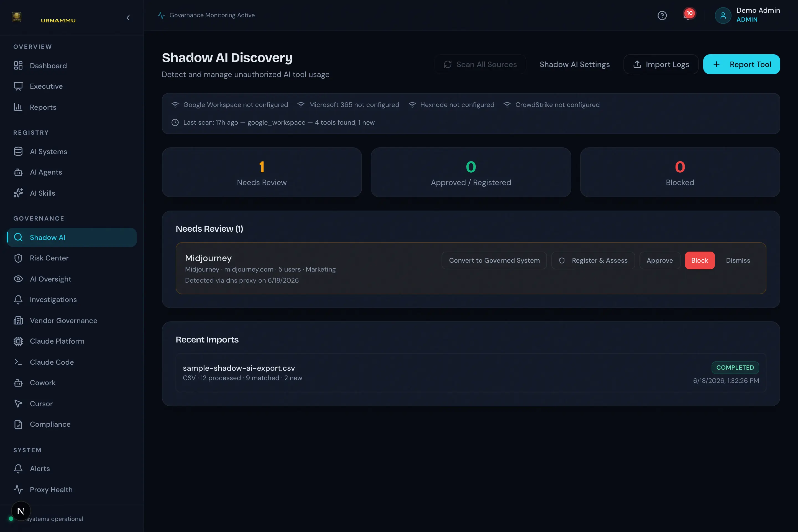Click the Dashboard grid icon
The image size is (798, 532).
[18, 65]
